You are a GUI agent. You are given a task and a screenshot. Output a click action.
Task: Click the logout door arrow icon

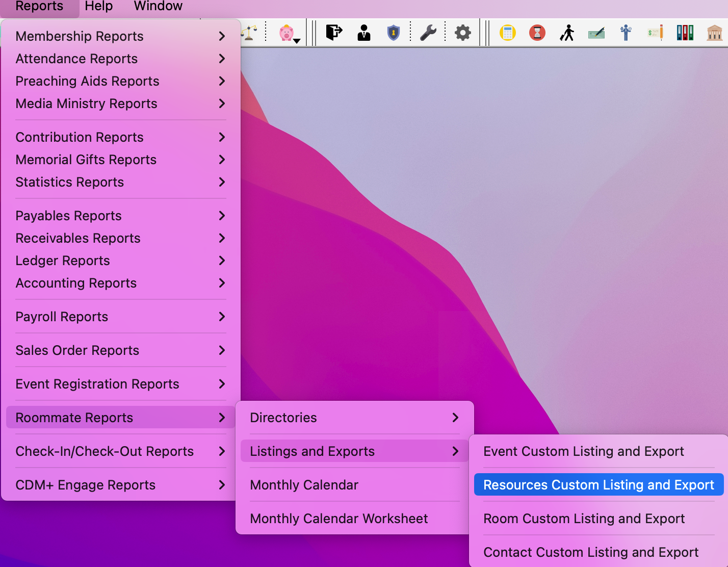point(334,33)
